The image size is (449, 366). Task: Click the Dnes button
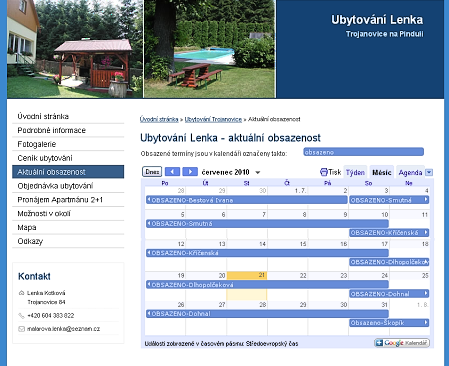point(152,172)
